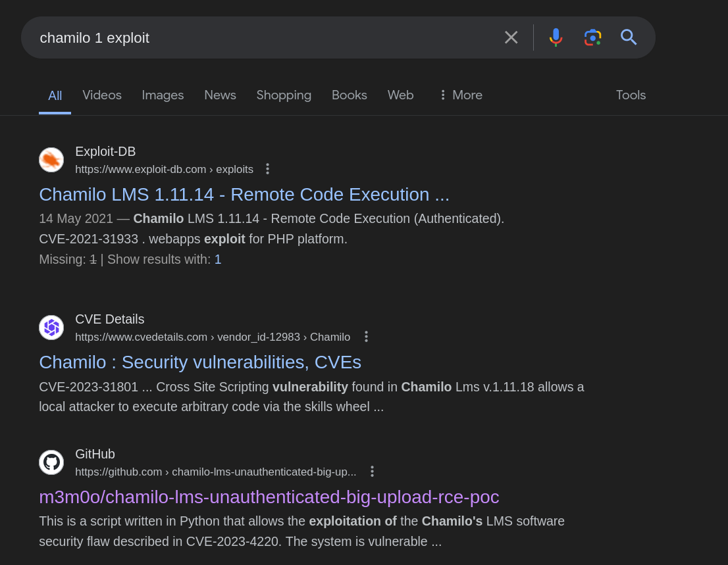Clear the search box text

[x=511, y=37]
